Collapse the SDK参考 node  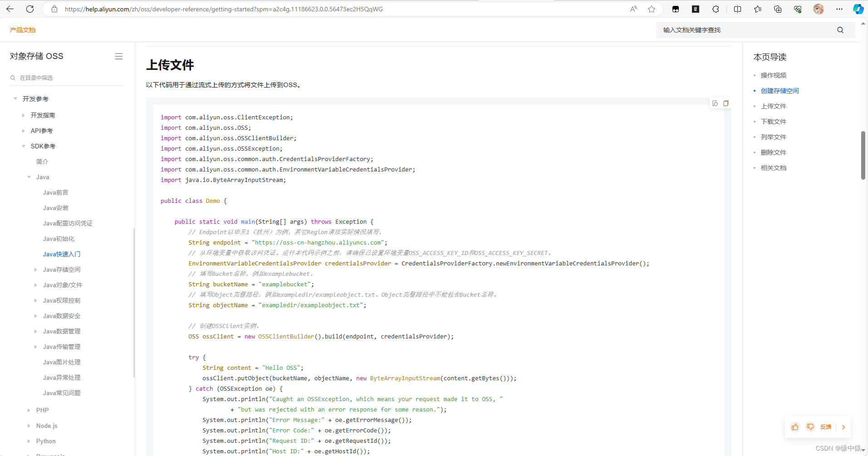click(24, 146)
